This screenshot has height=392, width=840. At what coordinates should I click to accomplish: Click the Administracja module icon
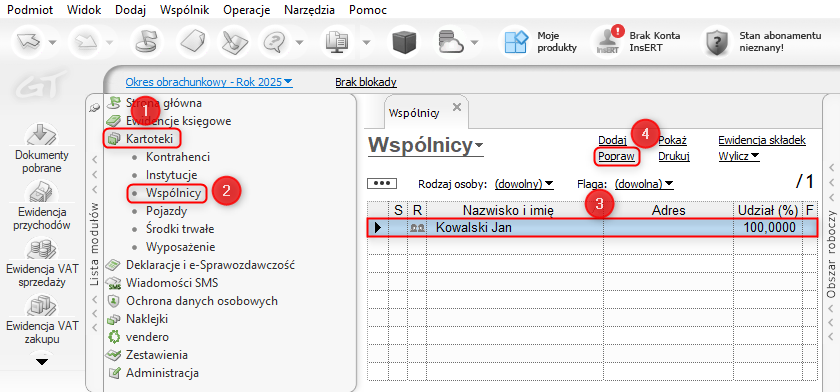[x=113, y=373]
